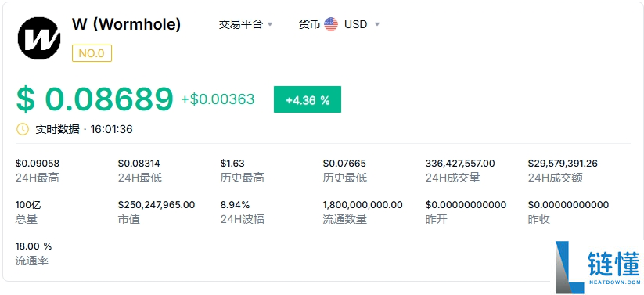Click the 历史最低 label
The width and height of the screenshot is (644, 295).
[344, 178]
